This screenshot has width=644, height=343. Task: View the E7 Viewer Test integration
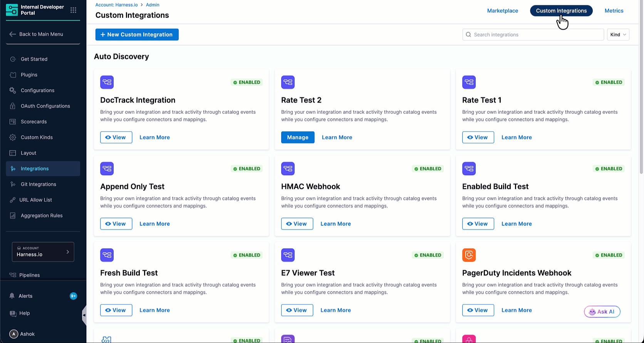[x=297, y=310]
